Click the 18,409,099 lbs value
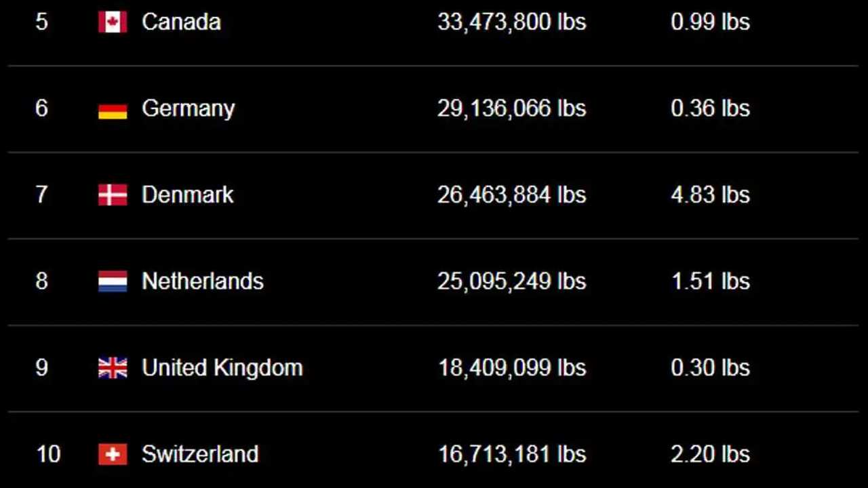Screen dimensions: 868x488 [511, 368]
